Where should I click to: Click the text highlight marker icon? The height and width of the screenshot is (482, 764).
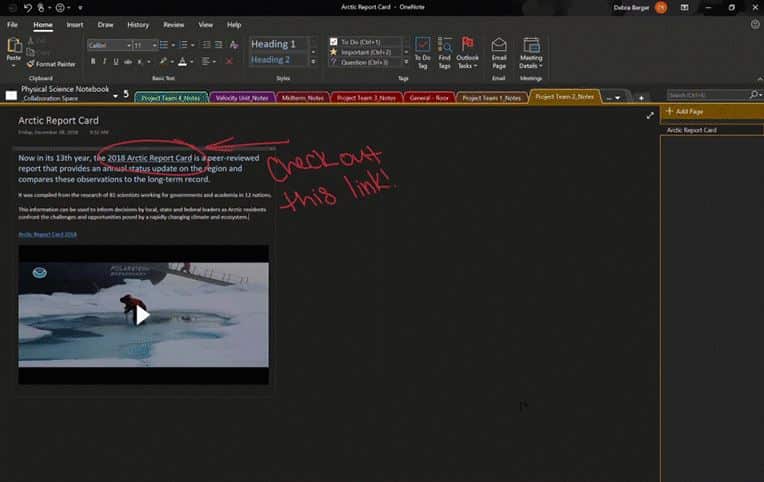point(163,61)
